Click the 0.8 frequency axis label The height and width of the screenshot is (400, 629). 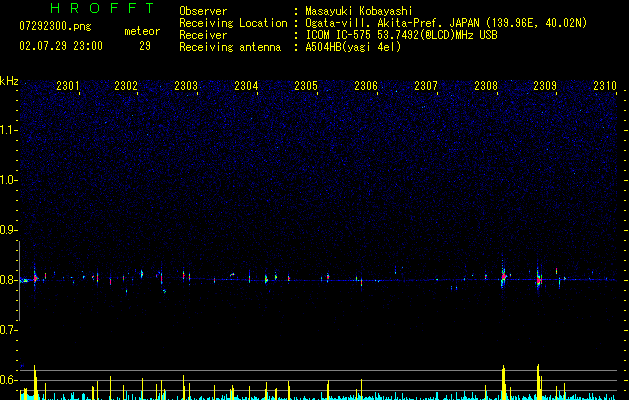tap(8, 280)
